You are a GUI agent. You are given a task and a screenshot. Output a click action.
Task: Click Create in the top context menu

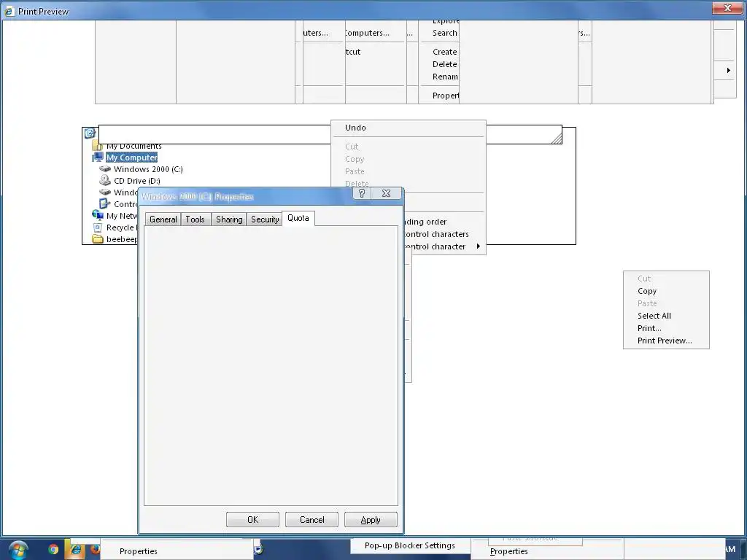click(x=444, y=52)
